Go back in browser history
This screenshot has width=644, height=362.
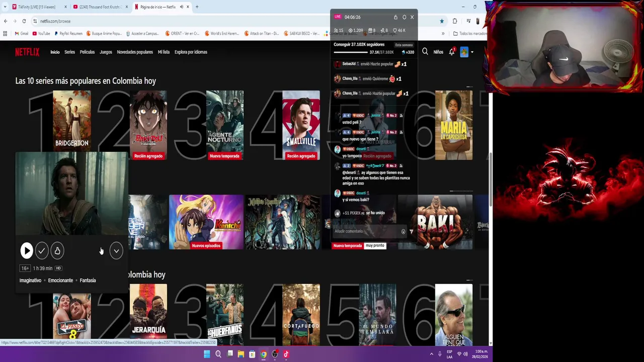[x=6, y=21]
